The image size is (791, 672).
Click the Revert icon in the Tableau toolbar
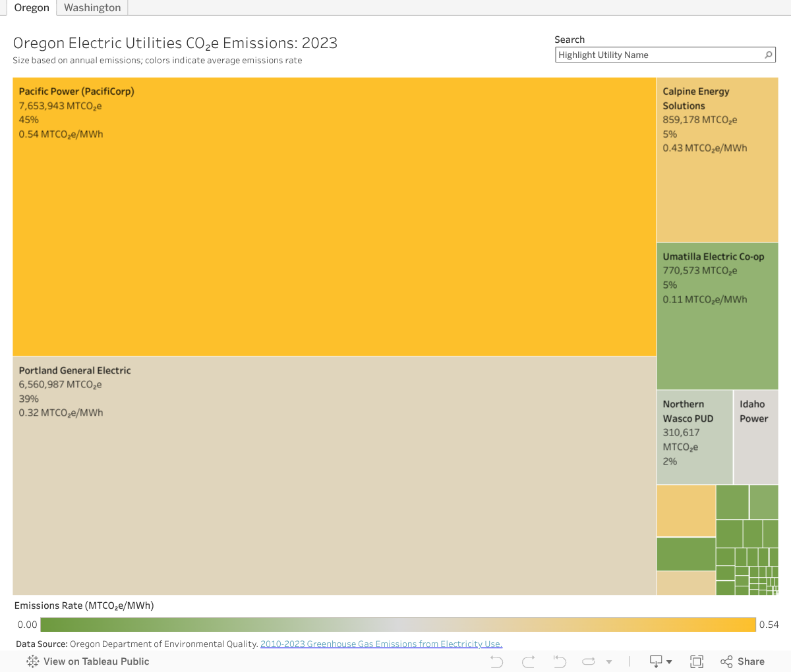point(560,661)
